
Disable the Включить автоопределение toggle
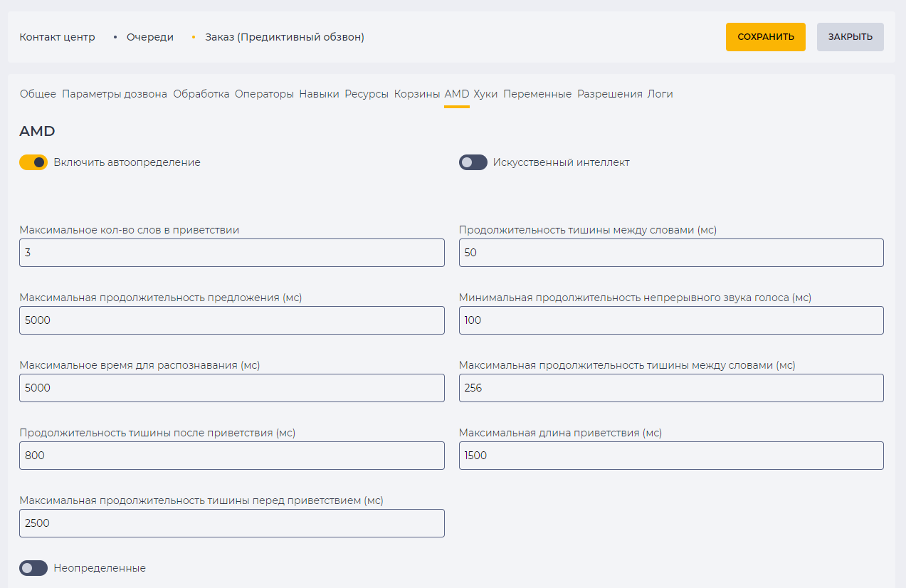[33, 162]
